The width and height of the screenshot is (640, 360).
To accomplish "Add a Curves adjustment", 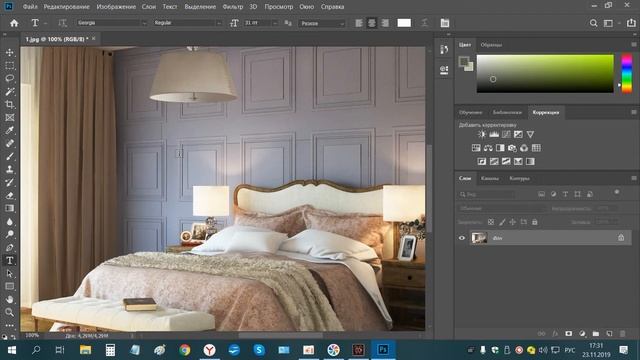I will pos(506,134).
